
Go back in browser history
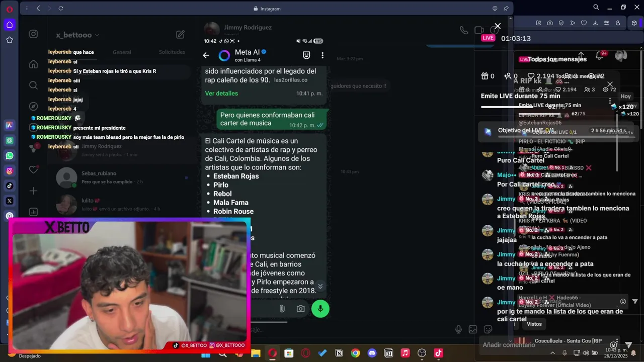click(x=38, y=9)
